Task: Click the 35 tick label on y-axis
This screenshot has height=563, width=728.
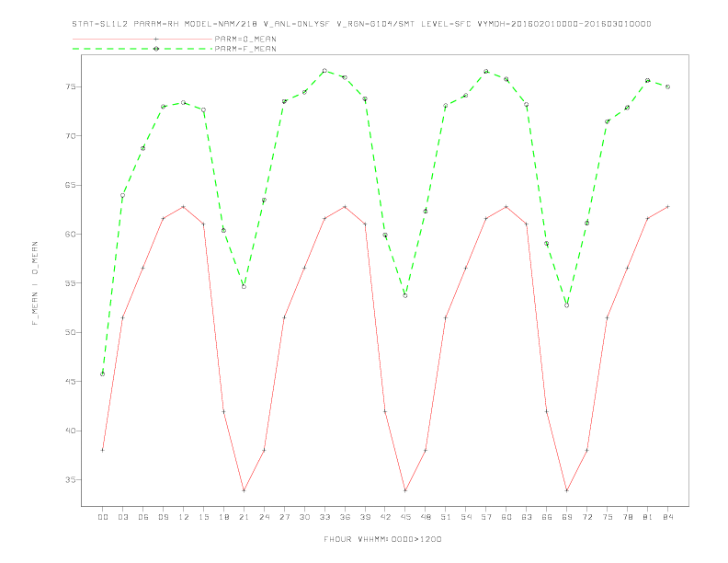Action: 71,480
